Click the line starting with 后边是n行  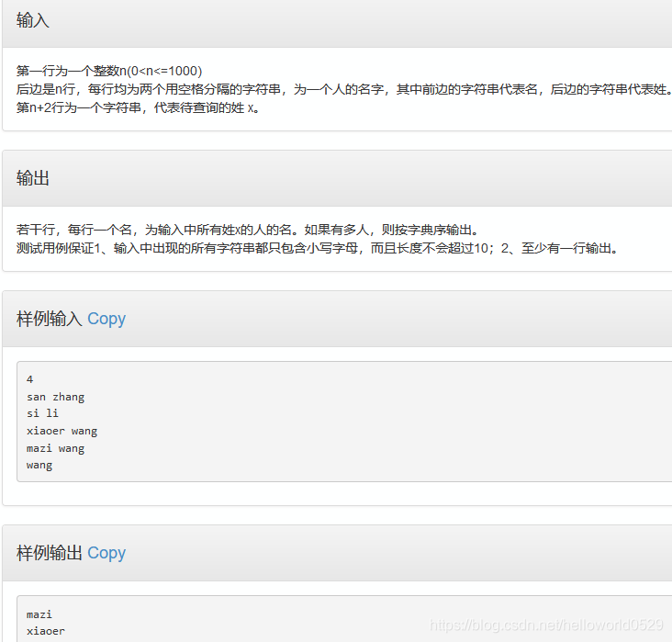(x=344, y=89)
